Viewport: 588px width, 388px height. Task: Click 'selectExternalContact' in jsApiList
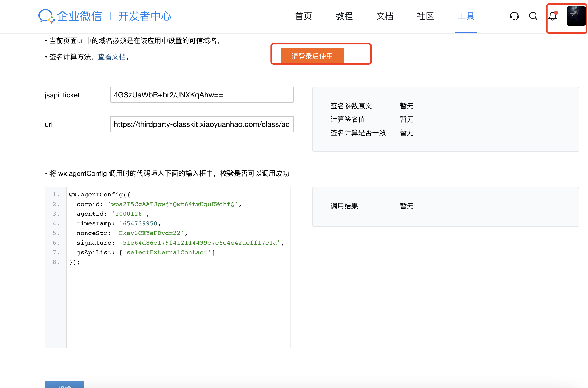tap(167, 252)
